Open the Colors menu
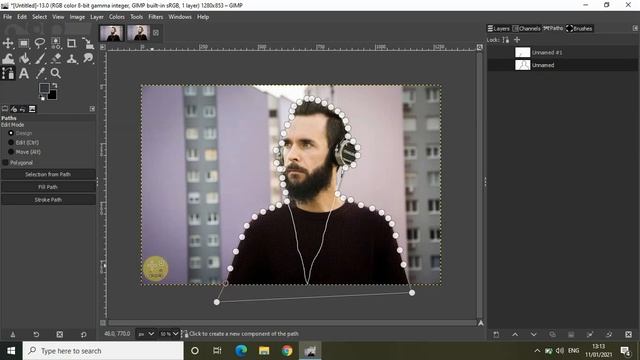Image resolution: width=640 pixels, height=360 pixels. pyautogui.click(x=117, y=17)
